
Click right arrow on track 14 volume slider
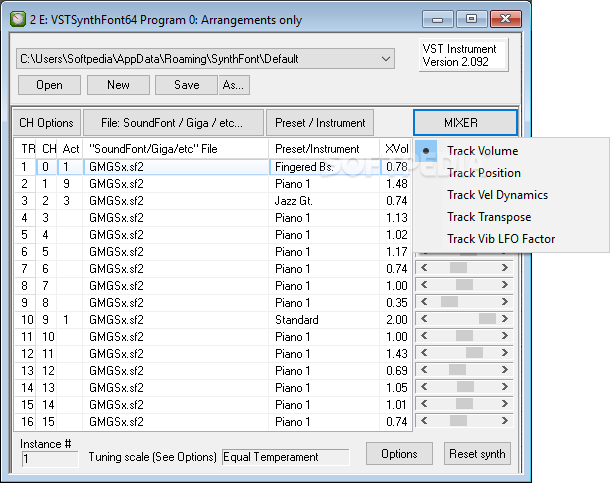tap(505, 387)
